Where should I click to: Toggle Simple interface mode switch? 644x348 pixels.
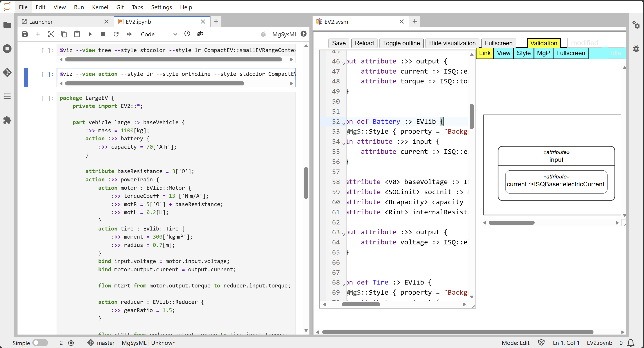pos(40,343)
